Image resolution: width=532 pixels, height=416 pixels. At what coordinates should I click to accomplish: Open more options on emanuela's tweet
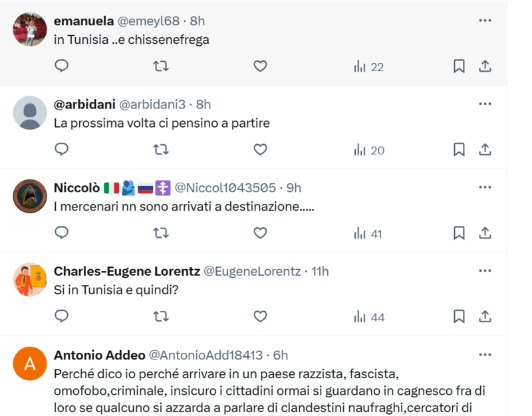pos(485,21)
